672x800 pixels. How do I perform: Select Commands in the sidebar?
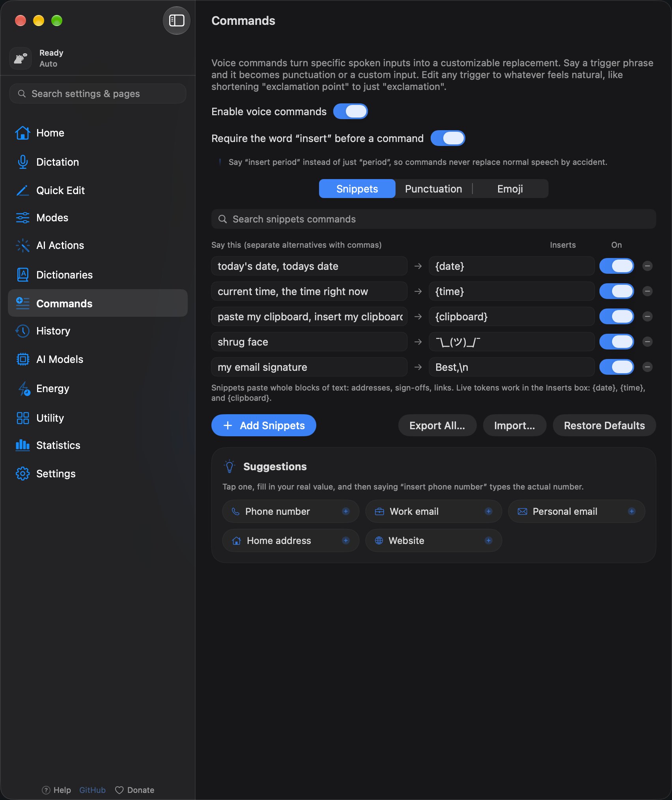pos(97,303)
